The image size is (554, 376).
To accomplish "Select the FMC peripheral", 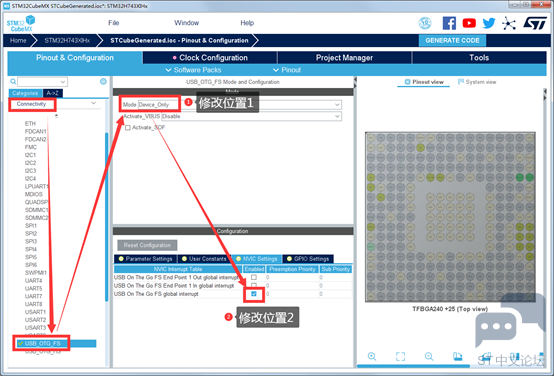I will (31, 147).
